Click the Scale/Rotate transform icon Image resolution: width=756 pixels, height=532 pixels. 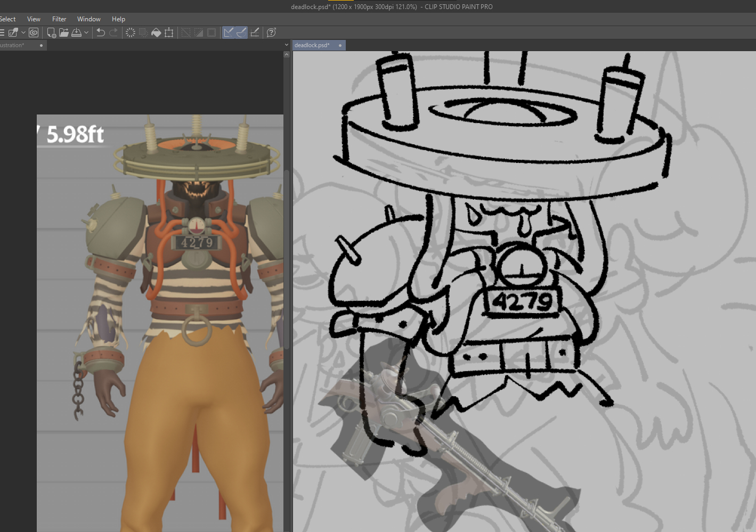coord(169,32)
